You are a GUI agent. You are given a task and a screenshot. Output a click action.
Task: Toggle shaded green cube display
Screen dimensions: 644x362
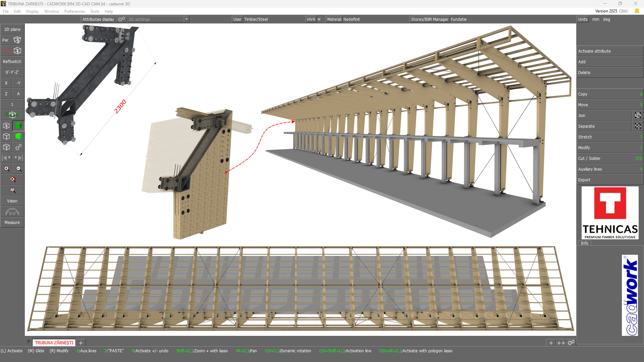tap(18, 126)
